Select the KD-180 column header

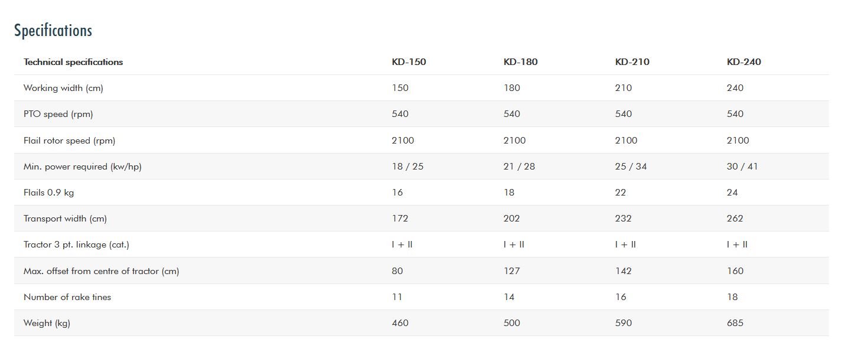(520, 62)
